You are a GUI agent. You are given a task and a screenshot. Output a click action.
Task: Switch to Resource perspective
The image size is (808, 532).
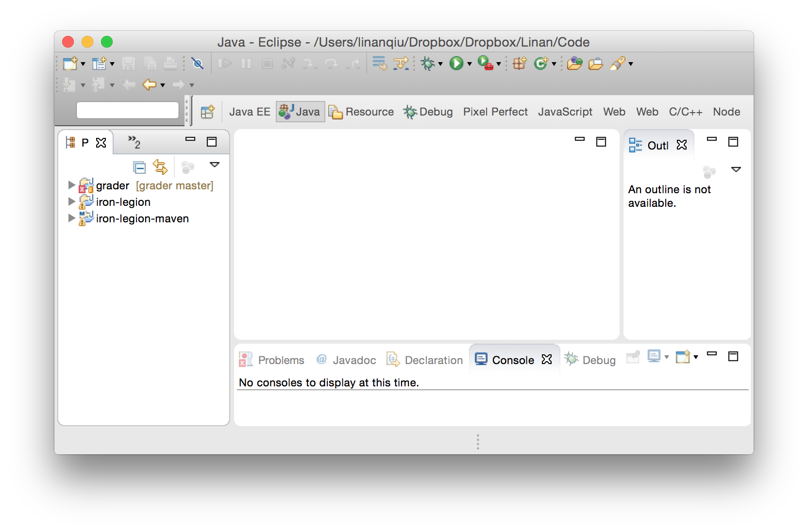pyautogui.click(x=361, y=112)
